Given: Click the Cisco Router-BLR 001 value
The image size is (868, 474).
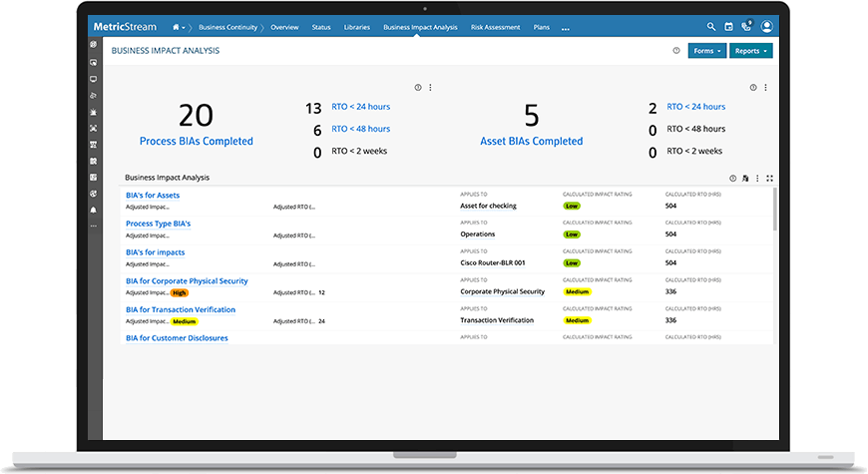Looking at the screenshot, I should click(493, 263).
